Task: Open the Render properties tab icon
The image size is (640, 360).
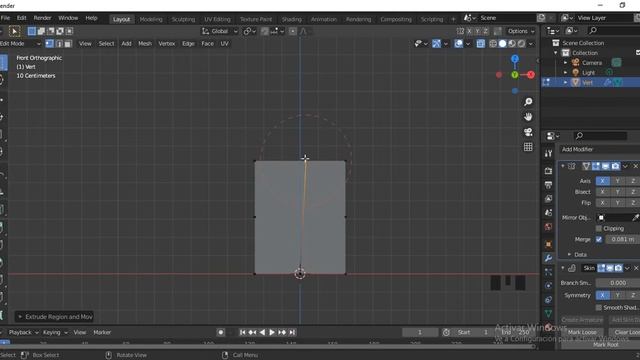Action: pyautogui.click(x=548, y=171)
